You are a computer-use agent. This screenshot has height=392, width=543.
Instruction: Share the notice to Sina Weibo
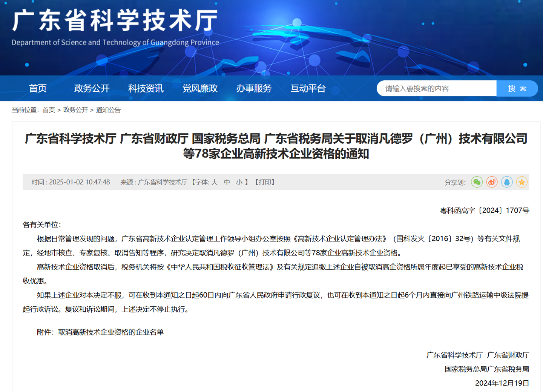(492, 182)
